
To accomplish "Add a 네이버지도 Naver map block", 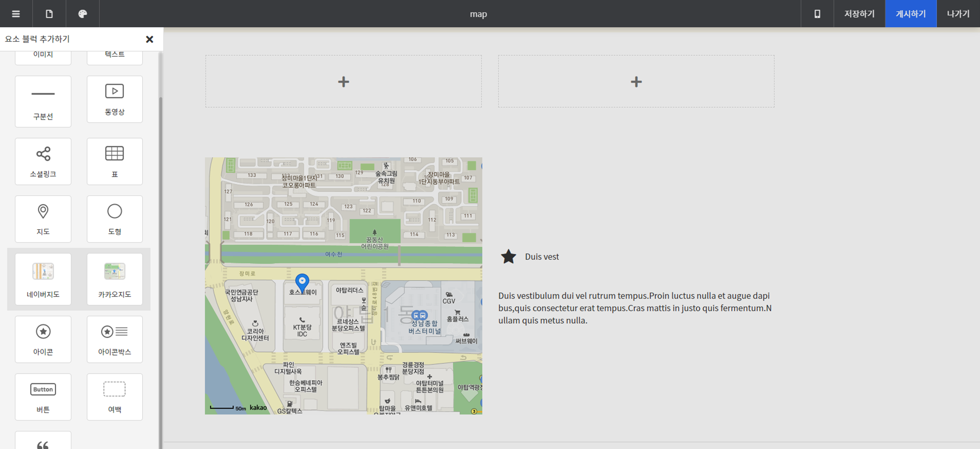I will [x=43, y=279].
